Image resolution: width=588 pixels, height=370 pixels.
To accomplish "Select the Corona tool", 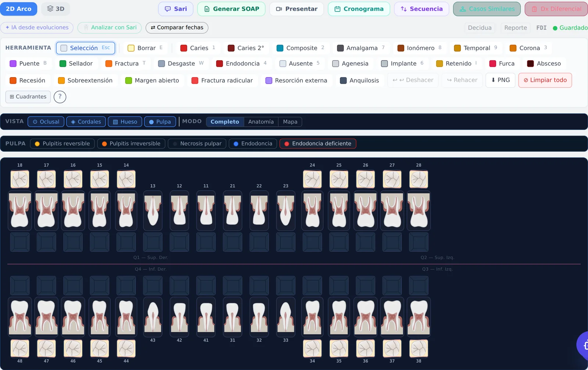I will [x=528, y=48].
